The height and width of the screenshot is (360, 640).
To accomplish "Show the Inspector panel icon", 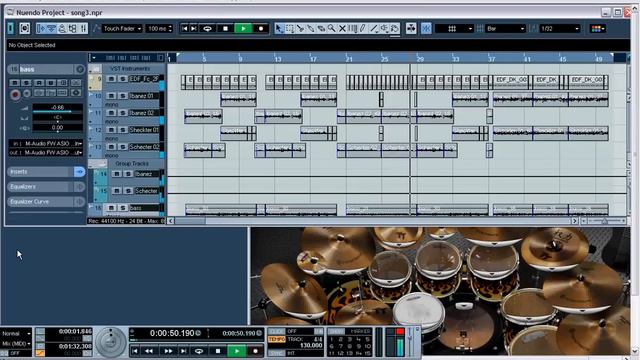I will pyautogui.click(x=41, y=29).
